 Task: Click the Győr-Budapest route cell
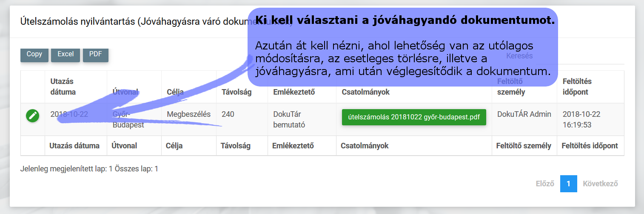(x=134, y=119)
